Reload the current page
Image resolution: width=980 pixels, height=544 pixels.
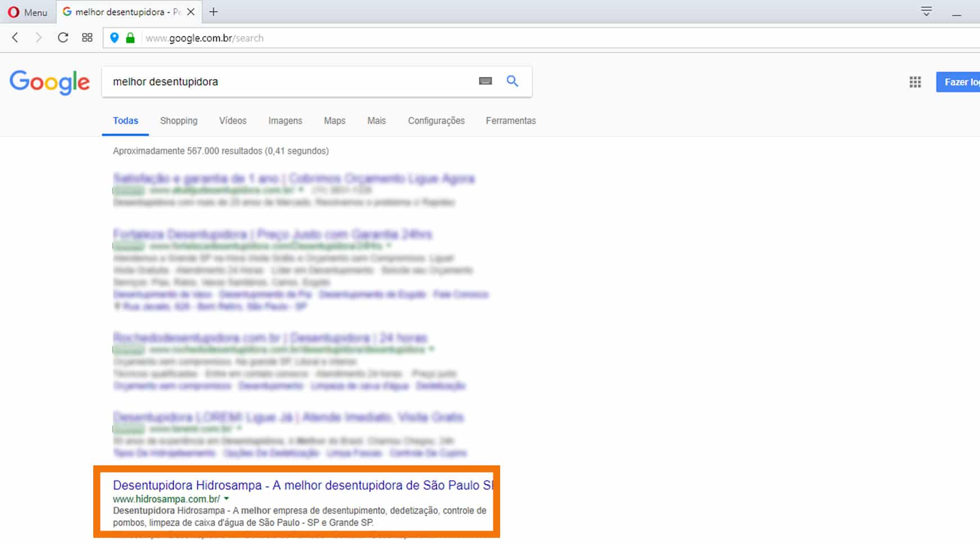click(x=63, y=38)
